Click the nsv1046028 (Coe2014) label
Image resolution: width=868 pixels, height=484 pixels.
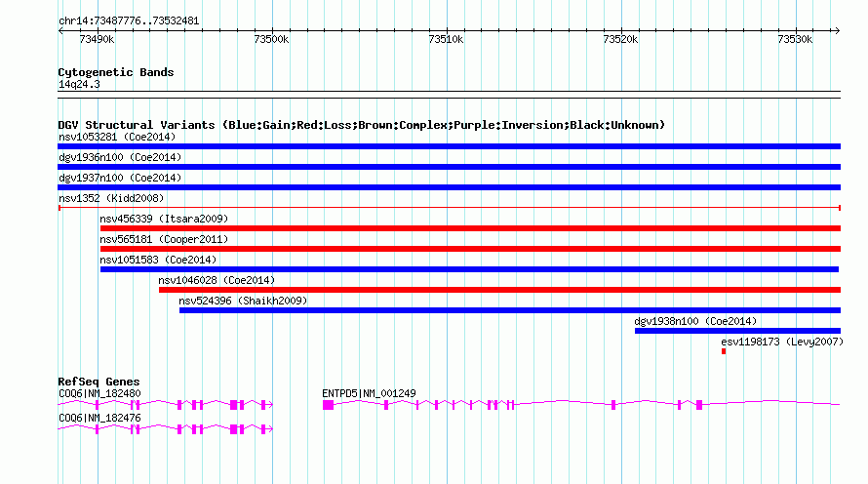[x=217, y=280]
